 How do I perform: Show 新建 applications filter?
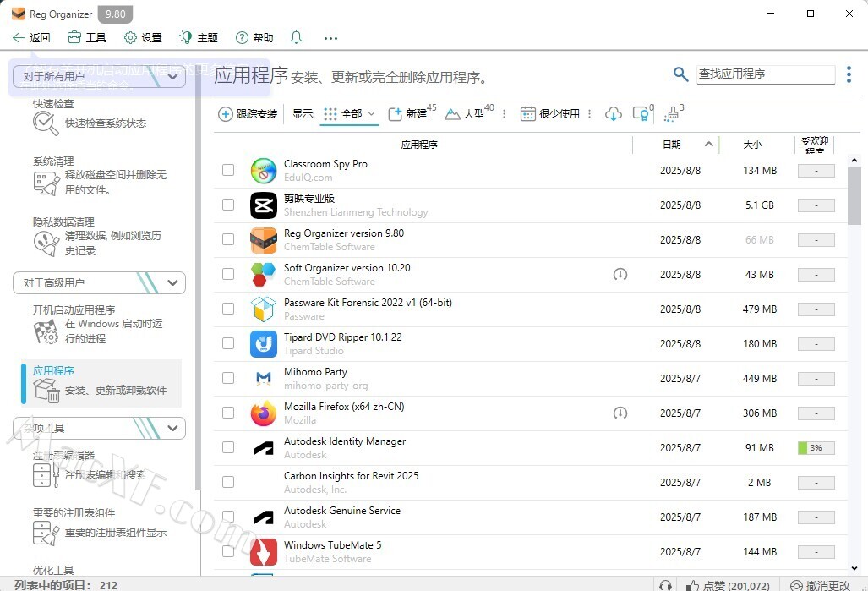point(412,113)
